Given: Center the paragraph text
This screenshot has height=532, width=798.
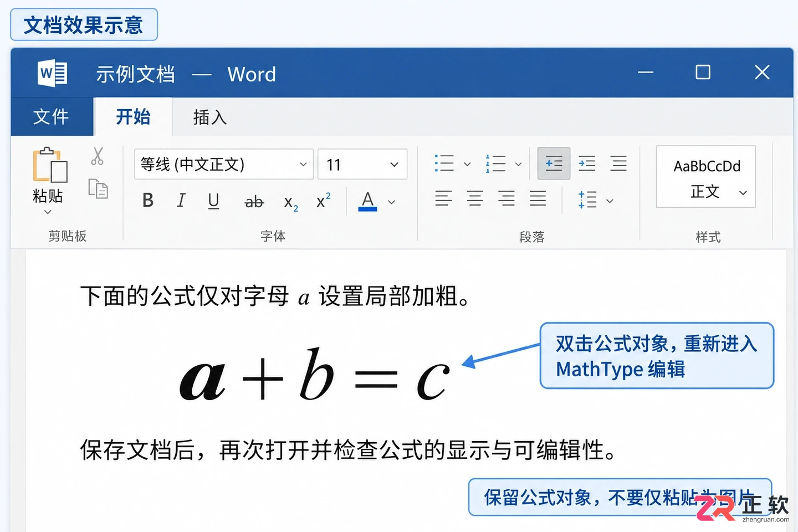Looking at the screenshot, I should [475, 198].
